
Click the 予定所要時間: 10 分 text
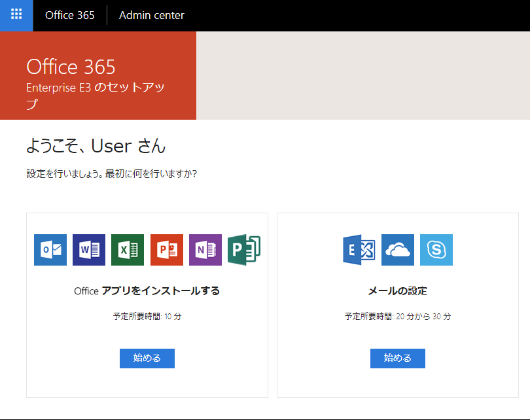[x=147, y=316]
